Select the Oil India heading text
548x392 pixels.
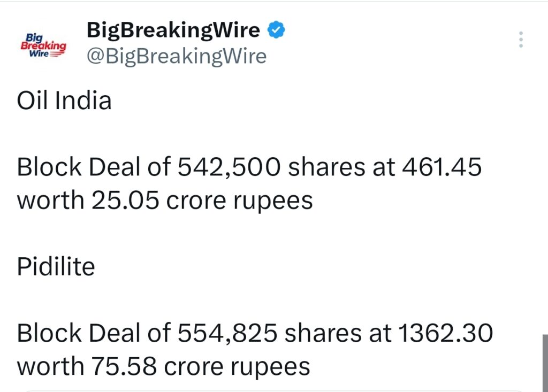click(64, 100)
